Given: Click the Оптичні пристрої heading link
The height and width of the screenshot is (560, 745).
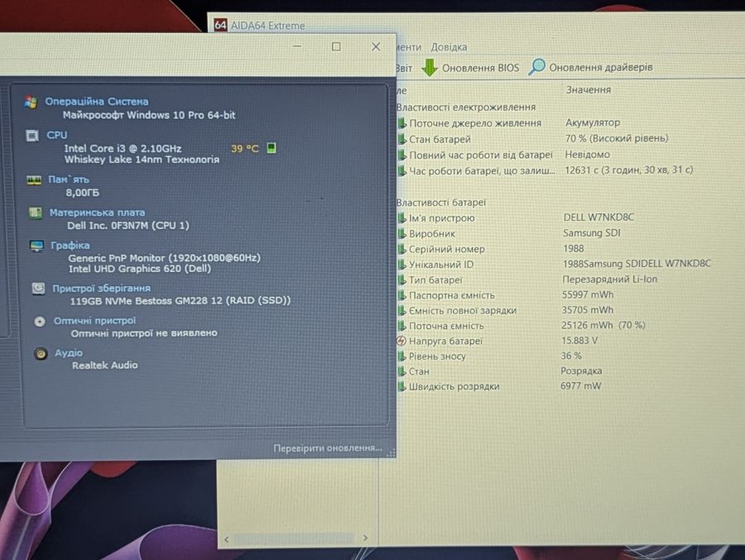Looking at the screenshot, I should [x=94, y=321].
